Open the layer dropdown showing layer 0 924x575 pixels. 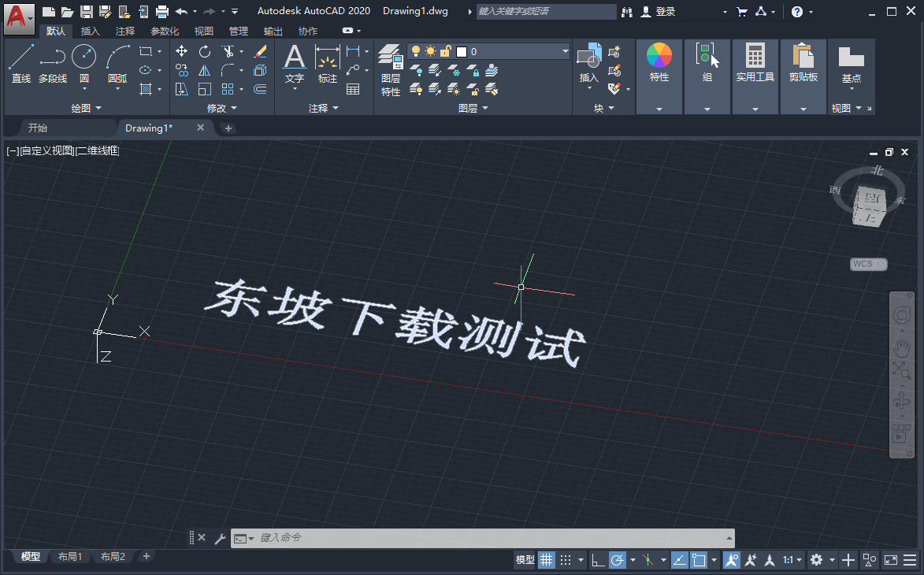(x=566, y=50)
